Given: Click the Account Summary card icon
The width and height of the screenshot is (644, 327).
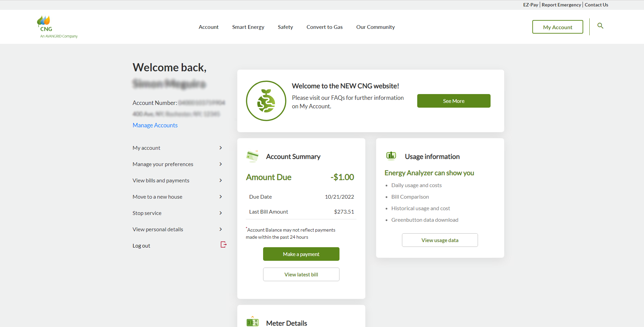Looking at the screenshot, I should point(252,156).
